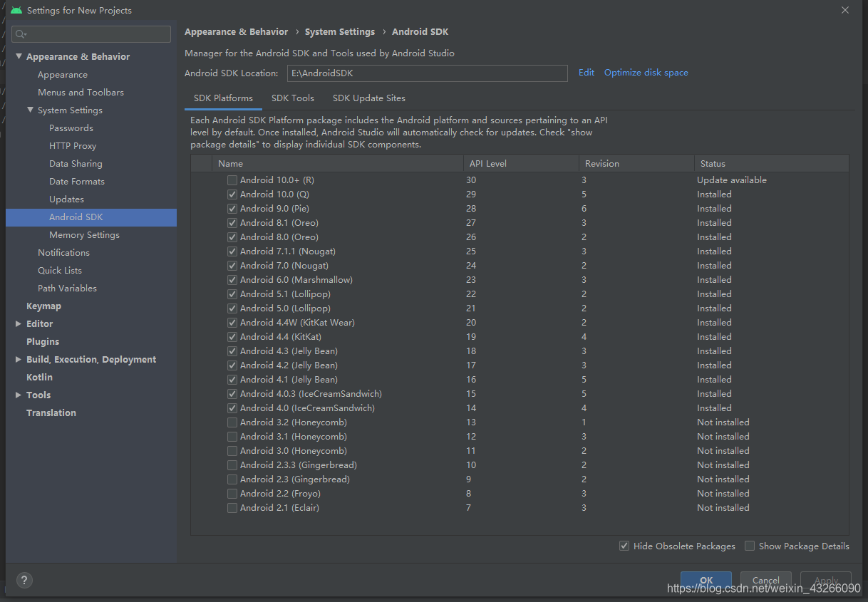
Task: Check the Android 3.2 (Honeycomb) checkbox
Action: click(x=232, y=422)
